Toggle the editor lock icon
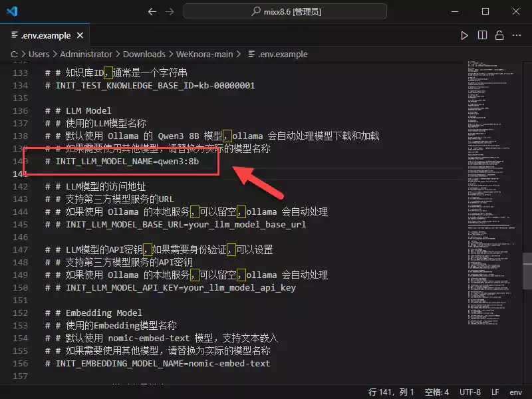Image resolution: width=532 pixels, height=399 pixels. 499,35
